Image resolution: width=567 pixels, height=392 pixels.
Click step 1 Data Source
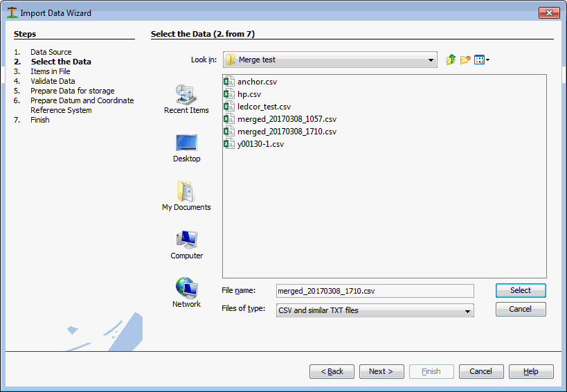pos(51,52)
